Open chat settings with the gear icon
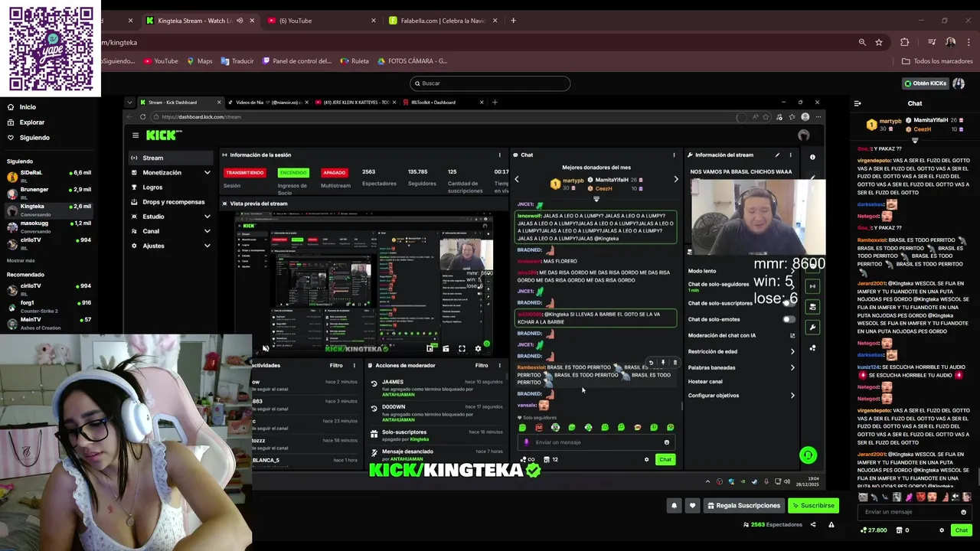 (942, 530)
